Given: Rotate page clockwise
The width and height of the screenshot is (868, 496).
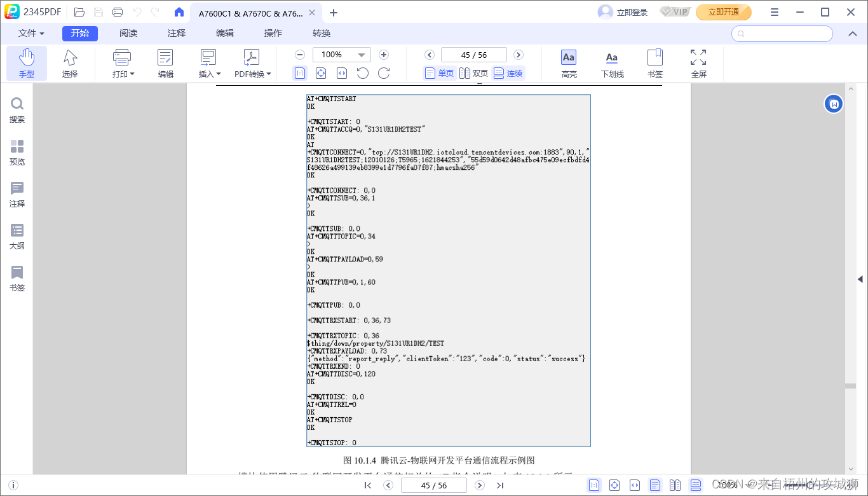Looking at the screenshot, I should tap(384, 73).
